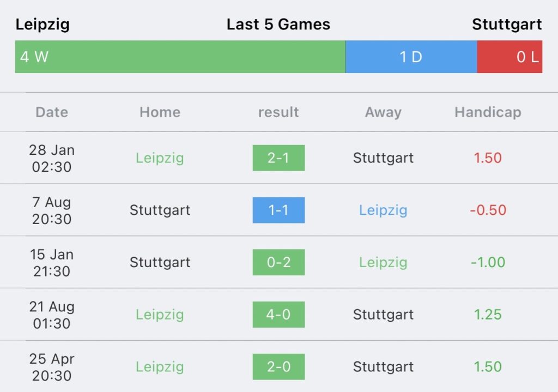The image size is (558, 392).
Task: Click the blue 1 D draws bar
Action: (411, 57)
